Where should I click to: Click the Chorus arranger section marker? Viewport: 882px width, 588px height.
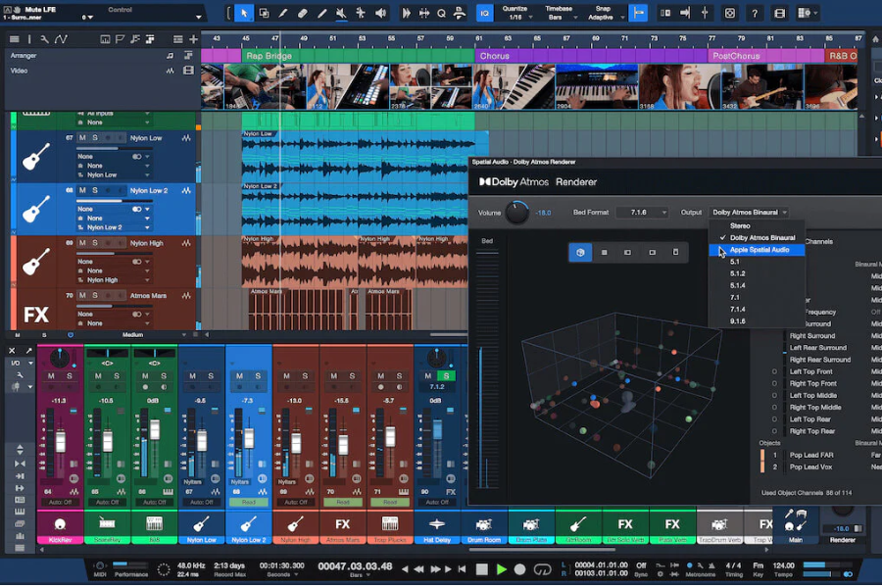click(x=495, y=56)
